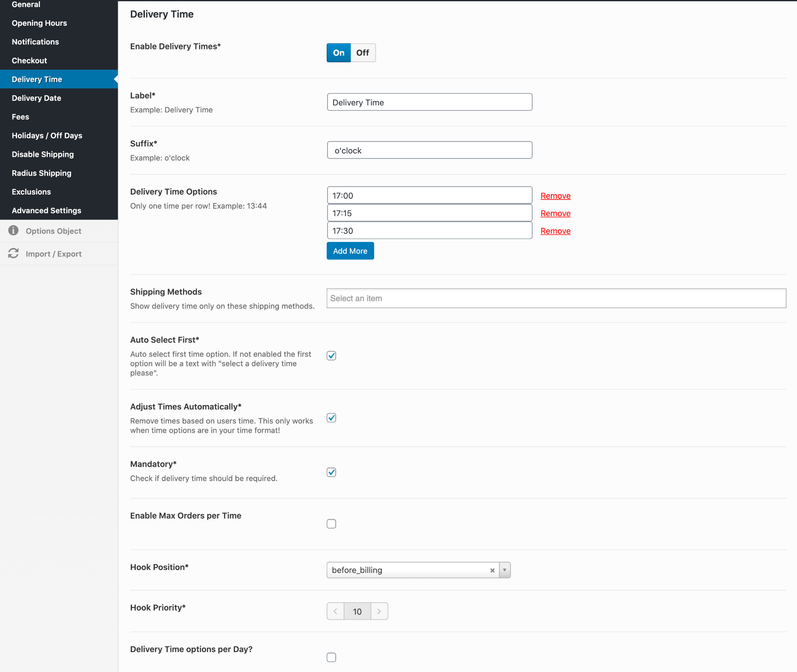This screenshot has width=797, height=672.
Task: Open the Hook Position dropdown arrow
Action: (x=505, y=570)
